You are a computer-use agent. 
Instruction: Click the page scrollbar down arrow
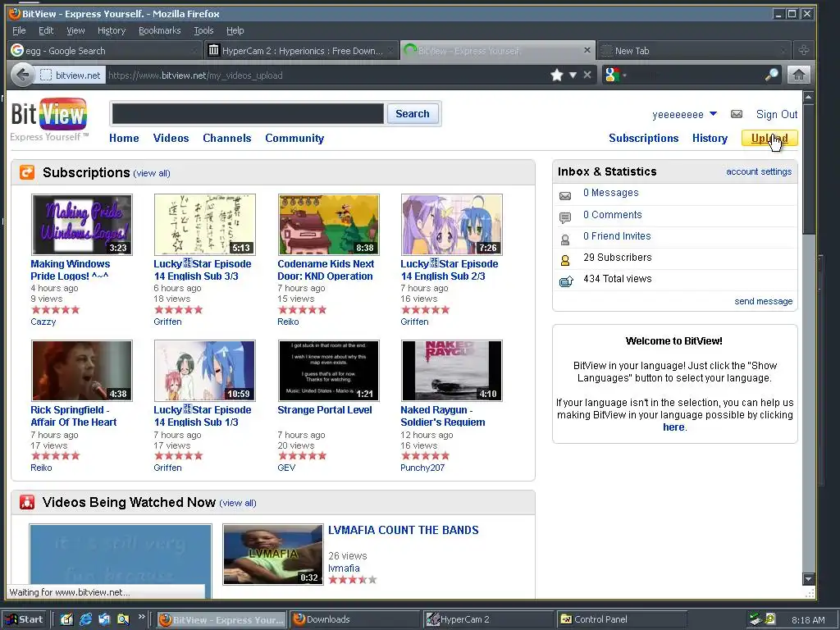point(808,579)
